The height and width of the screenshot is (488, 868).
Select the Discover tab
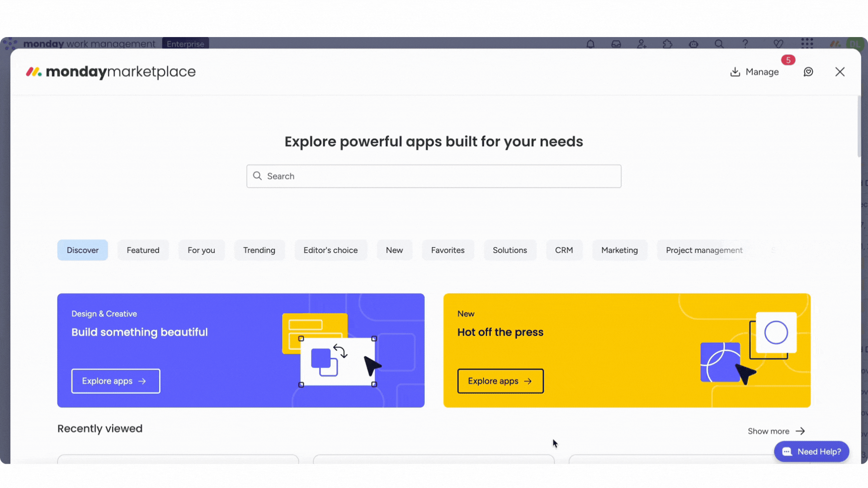click(83, 250)
